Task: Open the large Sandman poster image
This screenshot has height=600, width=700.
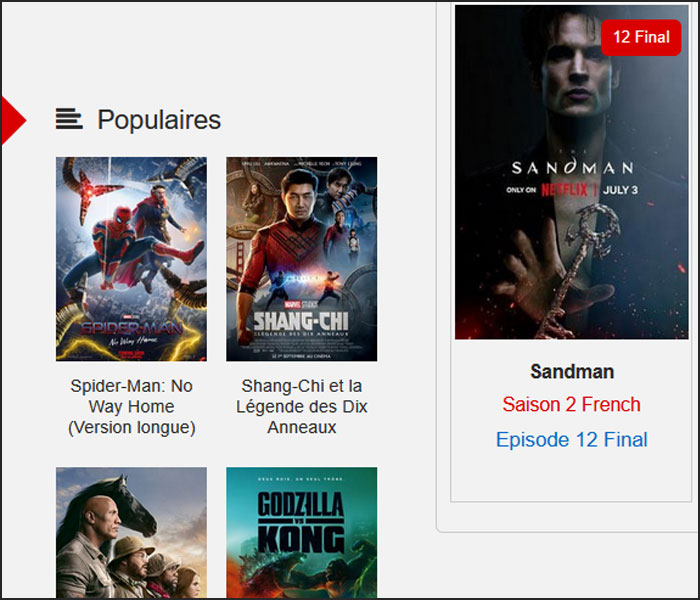Action: pyautogui.click(x=571, y=172)
